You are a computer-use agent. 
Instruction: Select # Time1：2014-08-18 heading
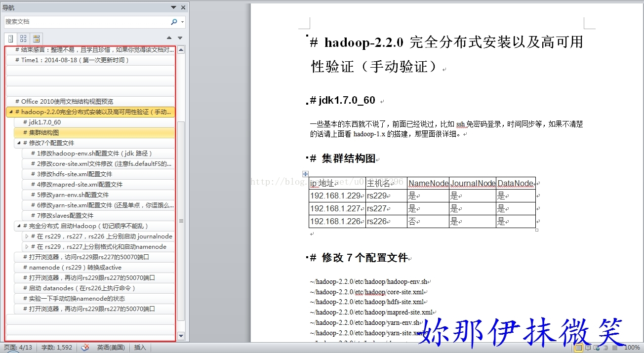coord(90,60)
